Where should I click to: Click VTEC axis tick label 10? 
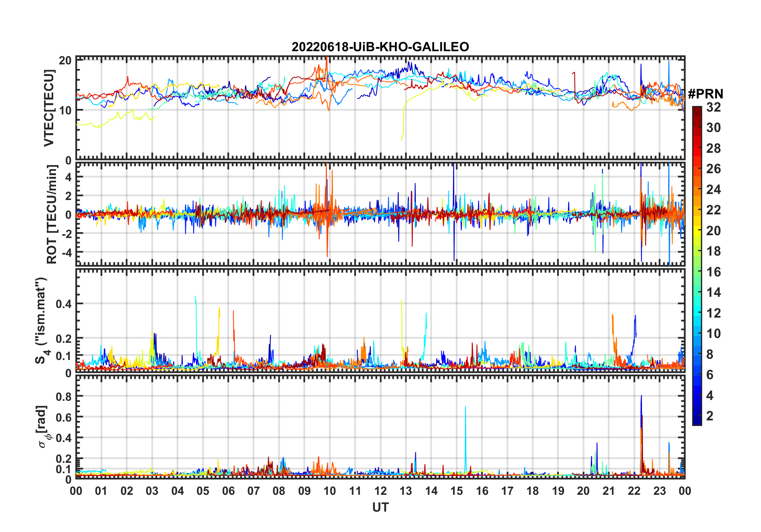click(65, 110)
